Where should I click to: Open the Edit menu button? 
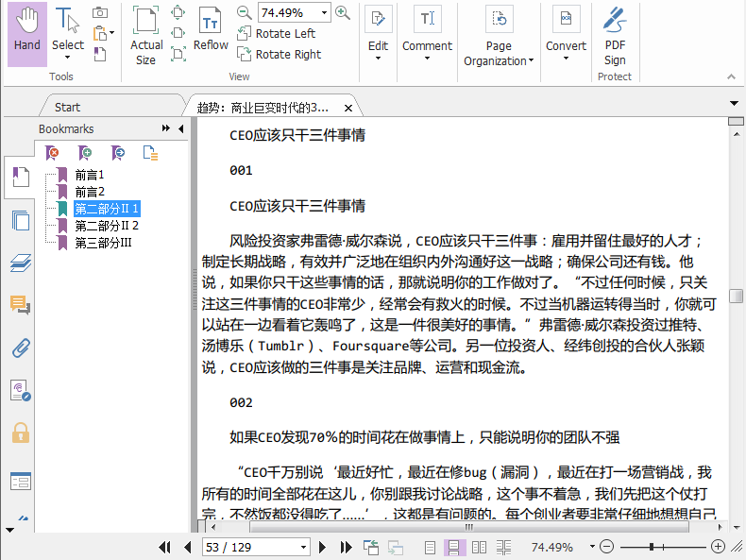click(379, 33)
